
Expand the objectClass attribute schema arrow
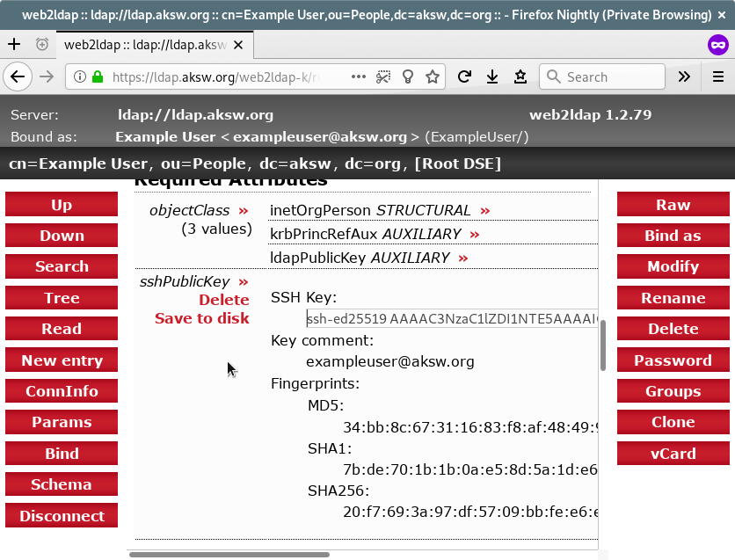coord(244,211)
